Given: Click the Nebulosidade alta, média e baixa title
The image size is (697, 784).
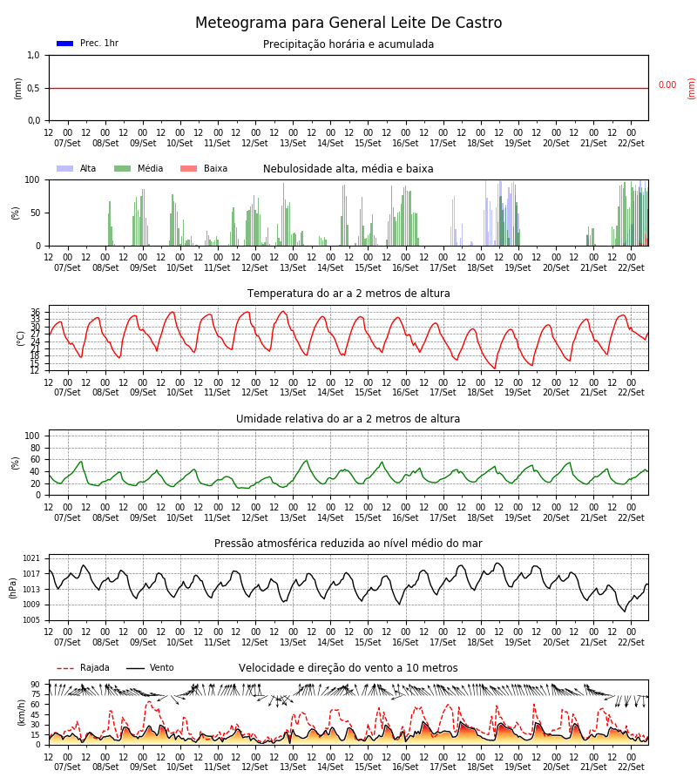Looking at the screenshot, I should 348,169.
